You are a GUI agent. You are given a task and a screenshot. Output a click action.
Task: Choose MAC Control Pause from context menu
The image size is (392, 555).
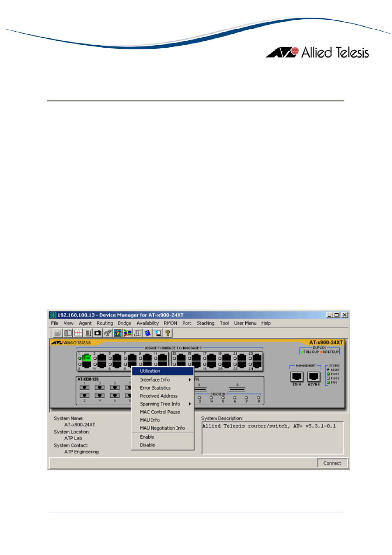(163, 412)
